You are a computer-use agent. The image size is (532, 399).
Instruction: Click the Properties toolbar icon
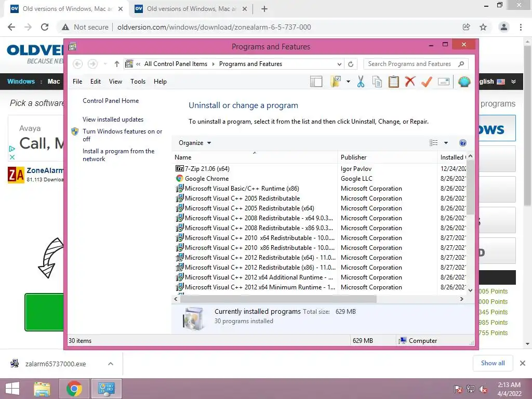pos(444,82)
